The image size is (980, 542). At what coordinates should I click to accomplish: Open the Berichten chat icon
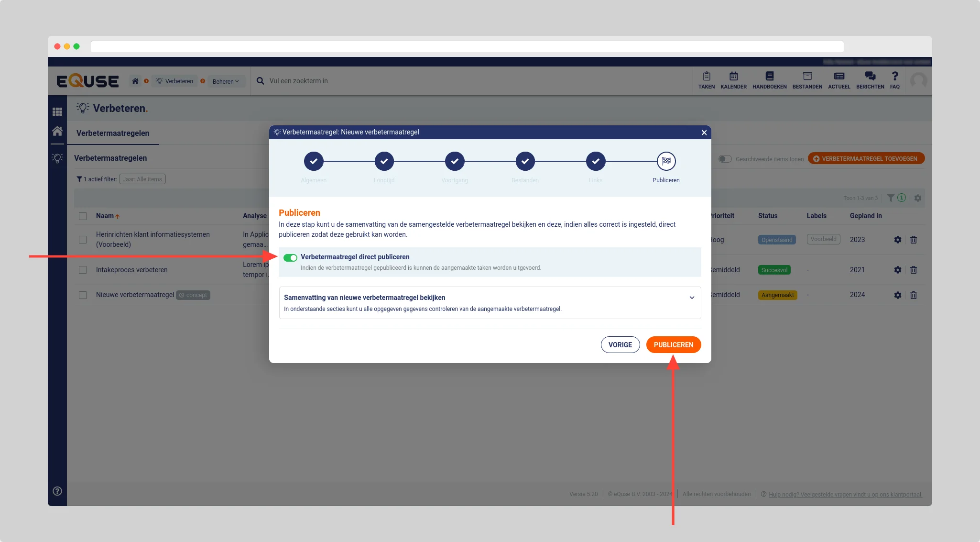[x=870, y=77]
